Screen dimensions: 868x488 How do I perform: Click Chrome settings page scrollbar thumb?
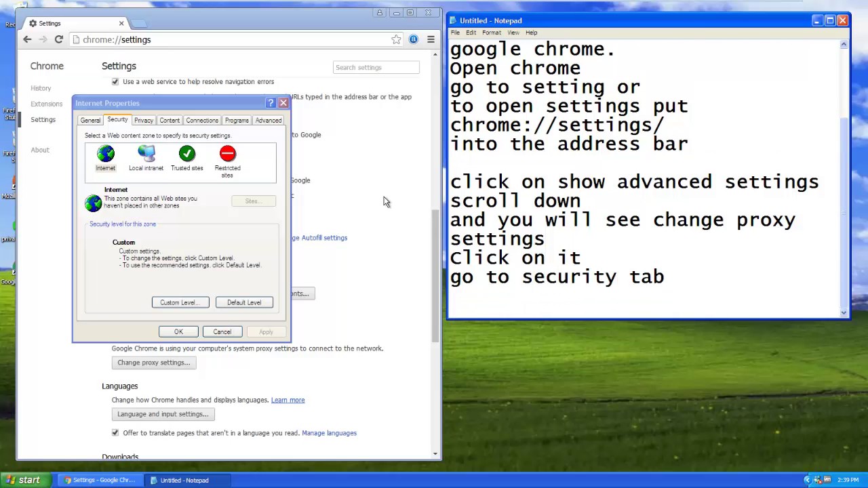pyautogui.click(x=435, y=276)
